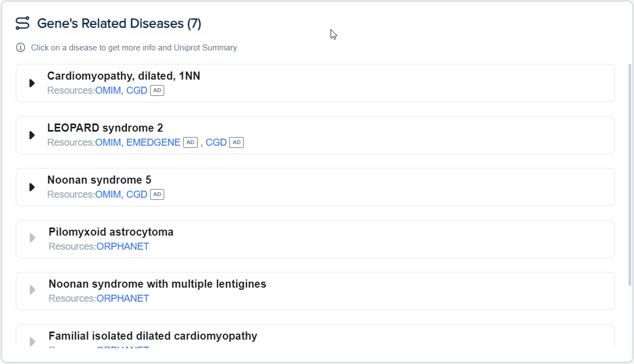Click AD badge in Cardiomyopathy dilated 1NN row

pyautogui.click(x=157, y=90)
